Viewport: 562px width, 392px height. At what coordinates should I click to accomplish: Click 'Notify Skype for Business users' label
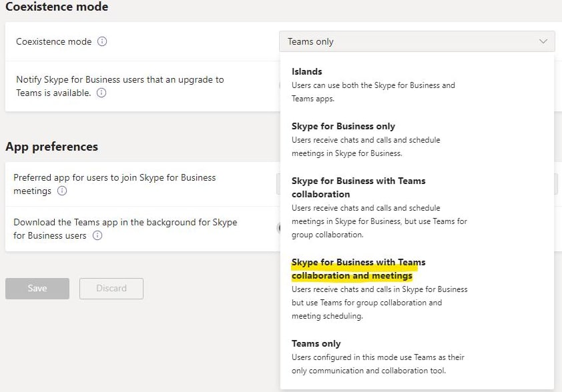pyautogui.click(x=120, y=86)
